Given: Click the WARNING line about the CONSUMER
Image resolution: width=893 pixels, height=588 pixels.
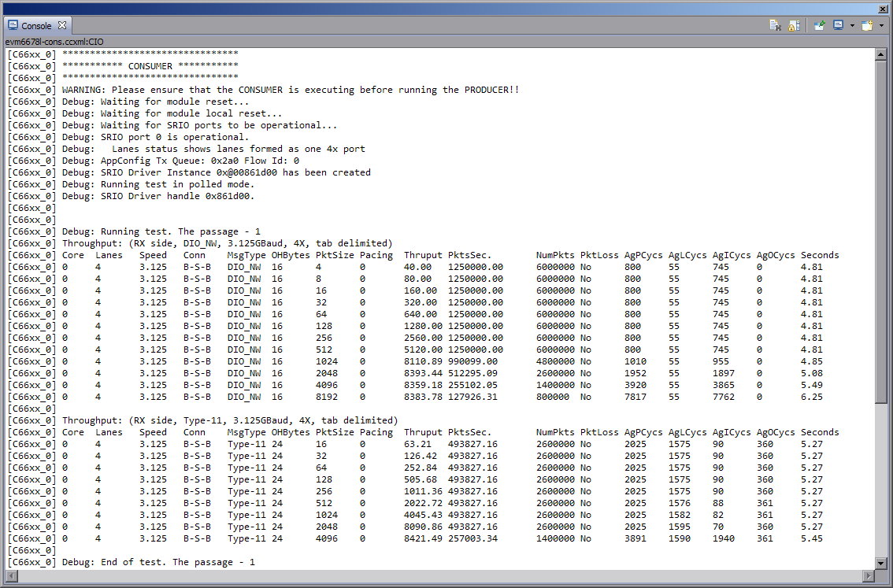Looking at the screenshot, I should (x=290, y=90).
